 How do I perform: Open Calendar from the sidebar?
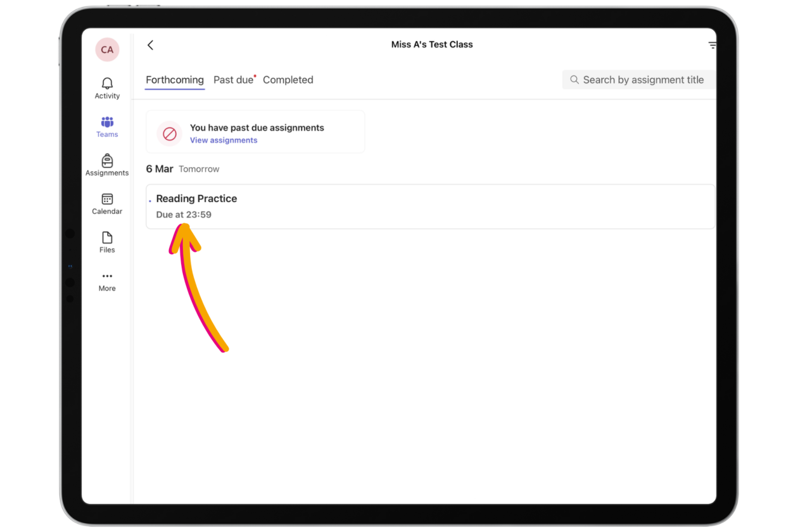pos(107,199)
